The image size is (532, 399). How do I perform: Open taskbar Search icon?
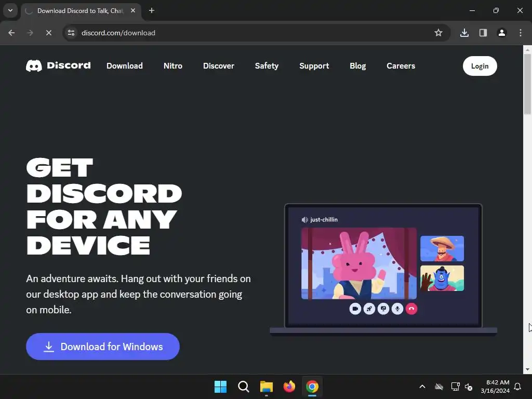(x=244, y=387)
